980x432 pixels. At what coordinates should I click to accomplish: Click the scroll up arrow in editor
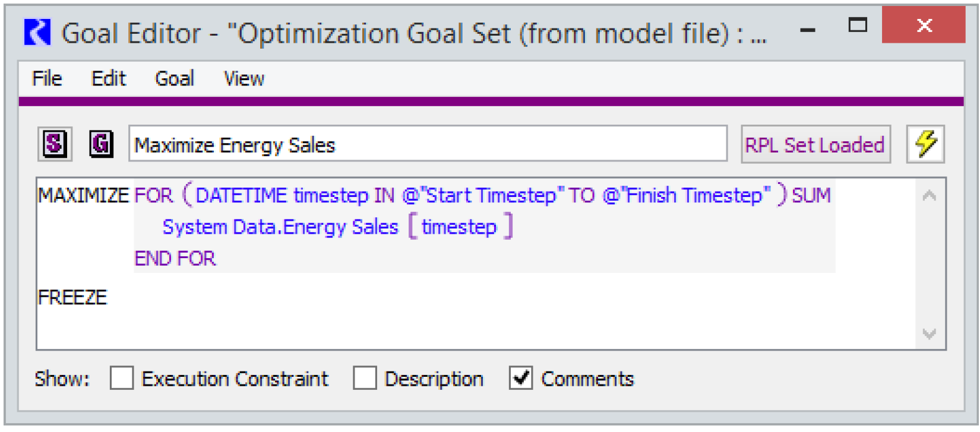[930, 196]
